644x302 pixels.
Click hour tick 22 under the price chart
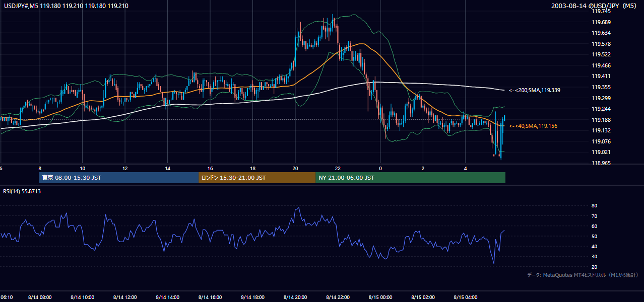(338, 168)
